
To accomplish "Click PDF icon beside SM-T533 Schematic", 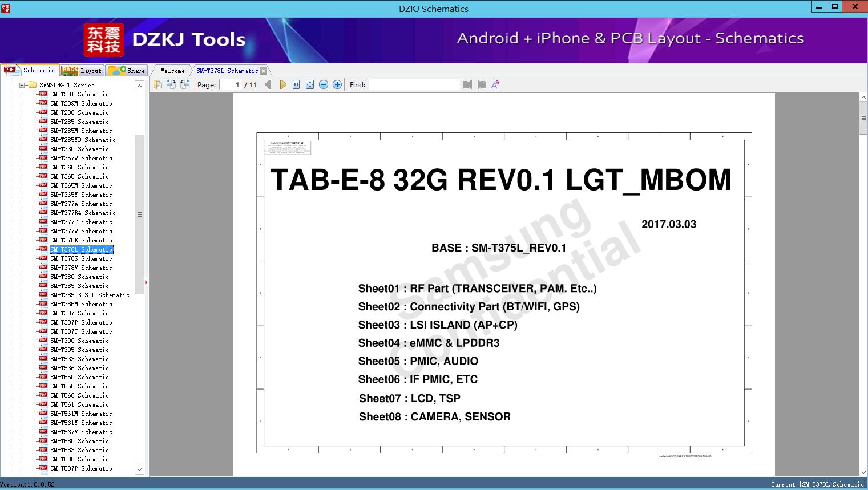I will pyautogui.click(x=43, y=358).
